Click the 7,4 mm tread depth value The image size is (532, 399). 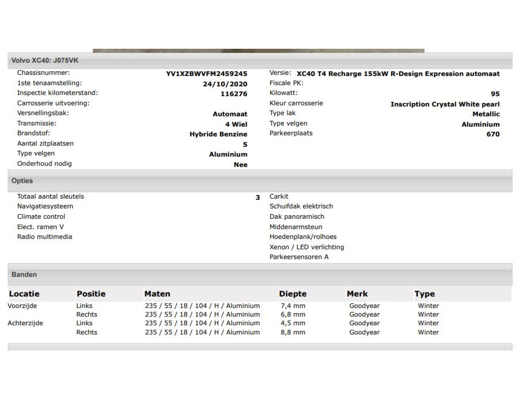pos(293,306)
